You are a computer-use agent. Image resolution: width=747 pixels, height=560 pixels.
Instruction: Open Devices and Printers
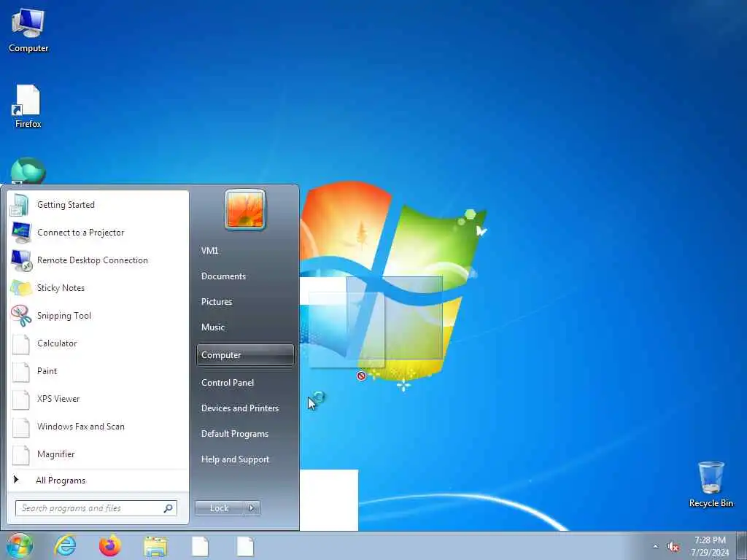(x=239, y=408)
